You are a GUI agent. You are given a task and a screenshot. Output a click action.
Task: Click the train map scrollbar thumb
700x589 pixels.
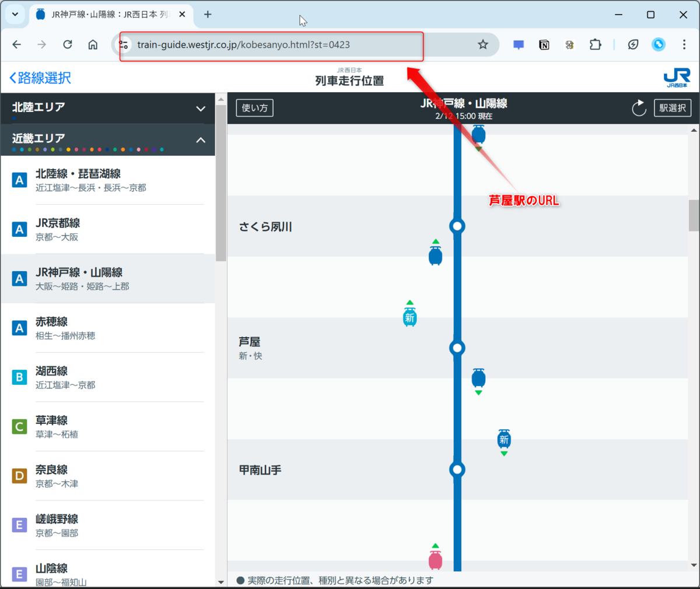pos(694,215)
